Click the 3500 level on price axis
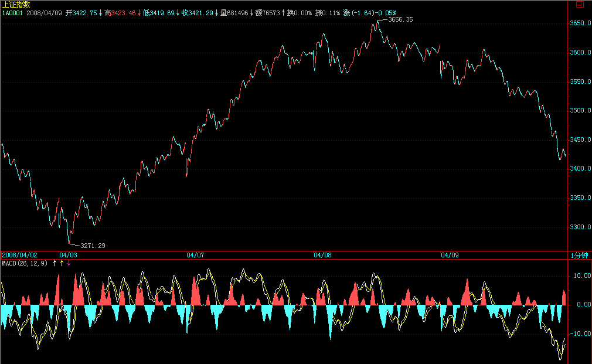The height and width of the screenshot is (364, 592). 580,111
